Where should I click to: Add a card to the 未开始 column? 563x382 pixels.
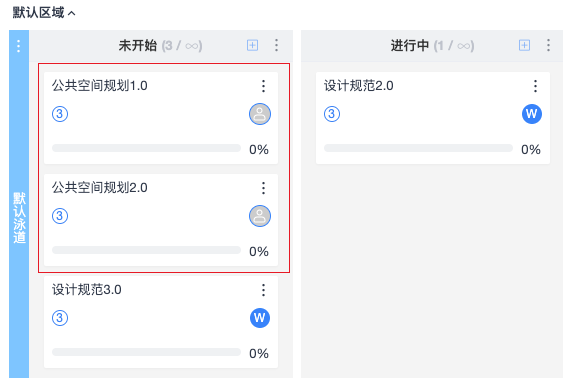click(x=252, y=45)
